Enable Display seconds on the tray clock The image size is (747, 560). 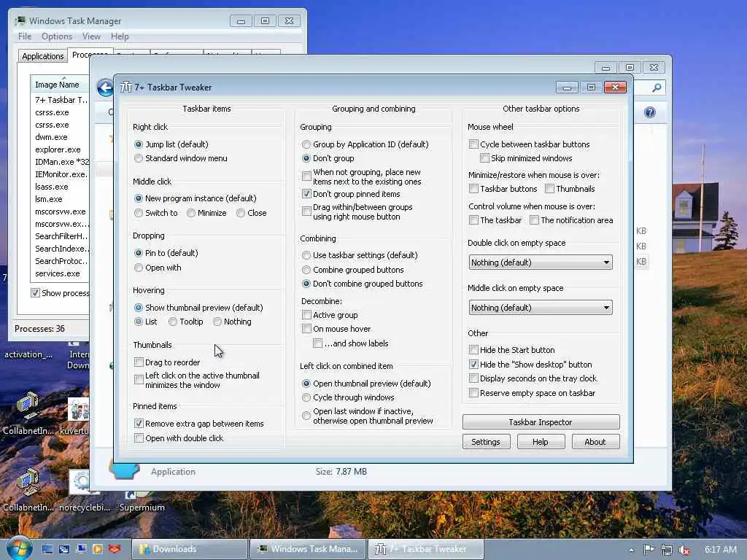pyautogui.click(x=473, y=378)
